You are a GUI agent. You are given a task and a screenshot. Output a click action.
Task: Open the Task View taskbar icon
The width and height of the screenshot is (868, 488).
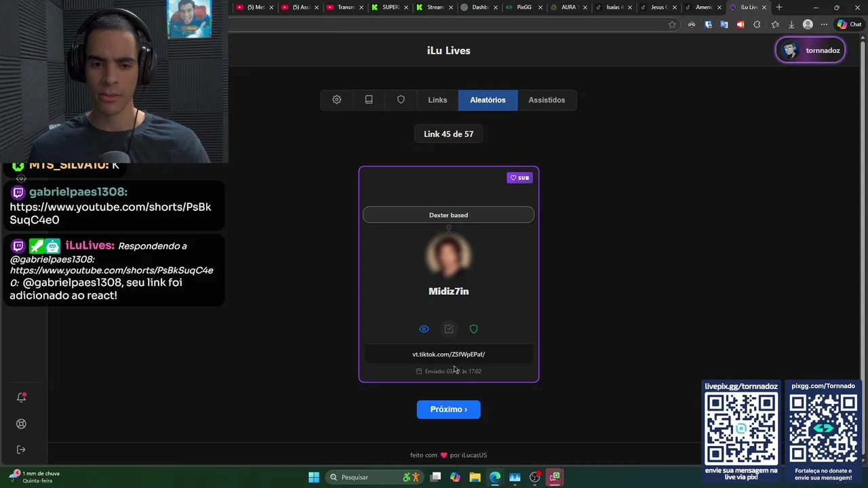(435, 477)
